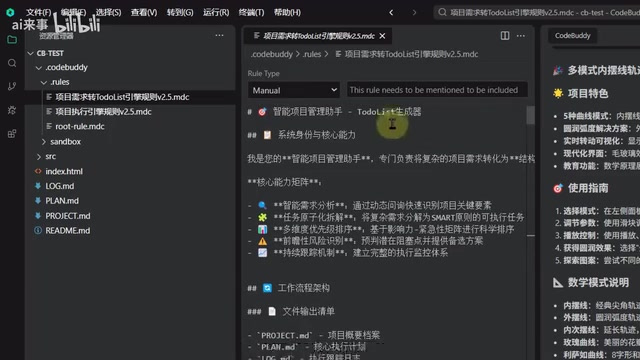Click PLAN.md markdown file icon
The image size is (640, 360).
[x=38, y=201]
